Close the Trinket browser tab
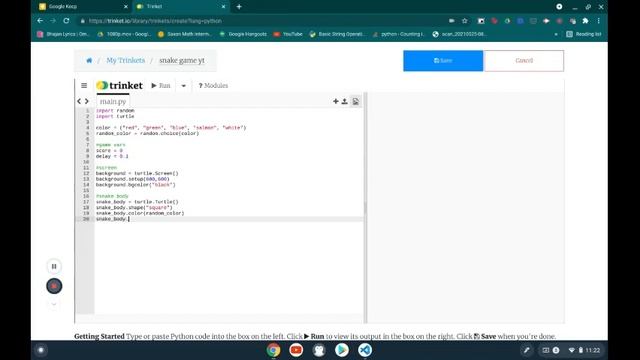 (223, 7)
